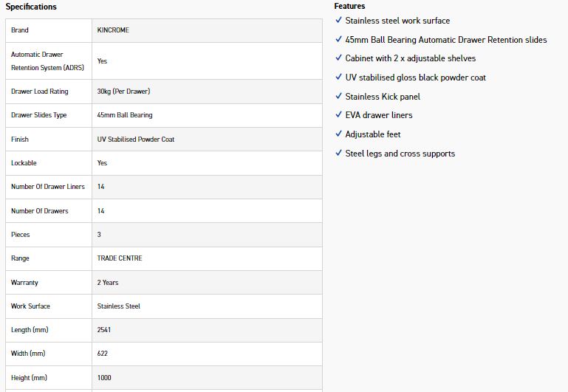Click the 2541 length value
The height and width of the screenshot is (392, 568).
[x=104, y=330]
